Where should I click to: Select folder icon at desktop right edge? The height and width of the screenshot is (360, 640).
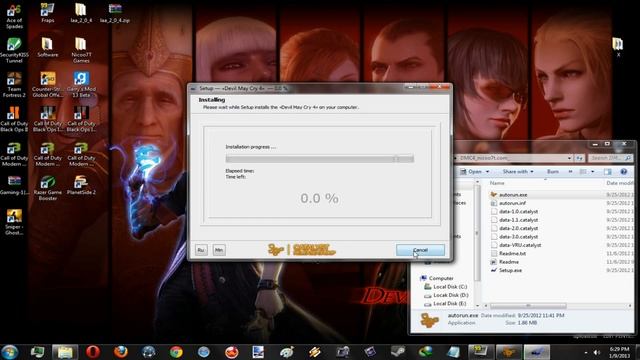618,46
